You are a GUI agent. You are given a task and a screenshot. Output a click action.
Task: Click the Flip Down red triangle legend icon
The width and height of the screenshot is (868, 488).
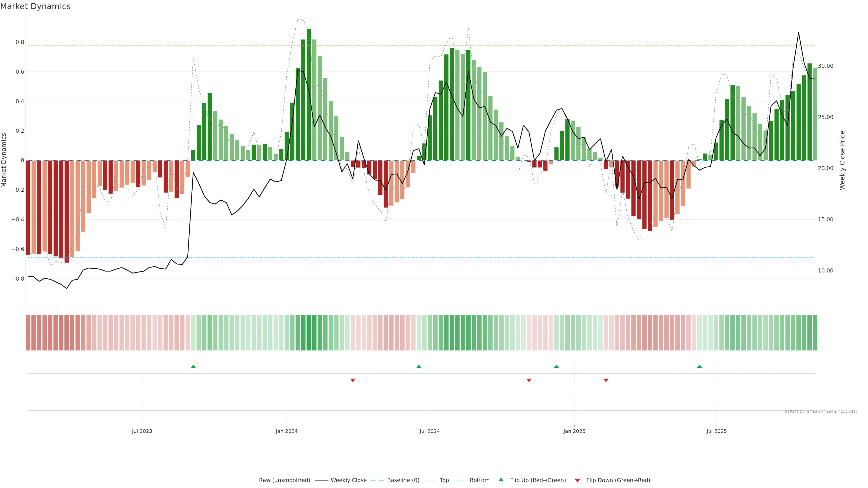[x=577, y=481]
